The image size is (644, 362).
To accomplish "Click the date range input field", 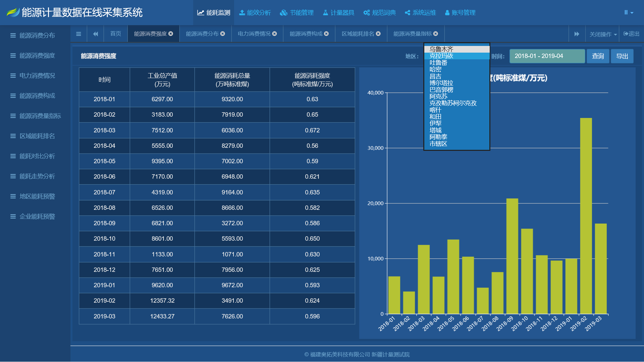I will pyautogui.click(x=547, y=56).
